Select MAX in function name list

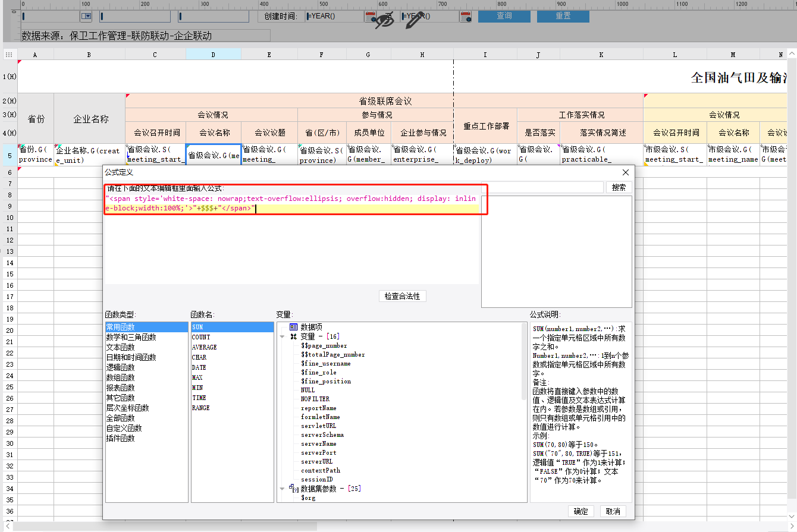pyautogui.click(x=232, y=377)
